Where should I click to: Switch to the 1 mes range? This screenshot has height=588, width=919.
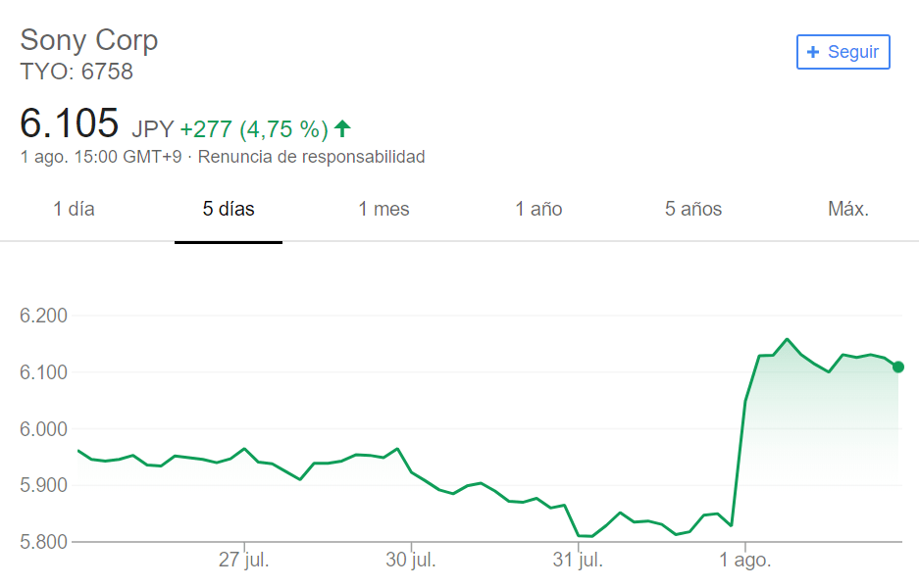coord(383,209)
